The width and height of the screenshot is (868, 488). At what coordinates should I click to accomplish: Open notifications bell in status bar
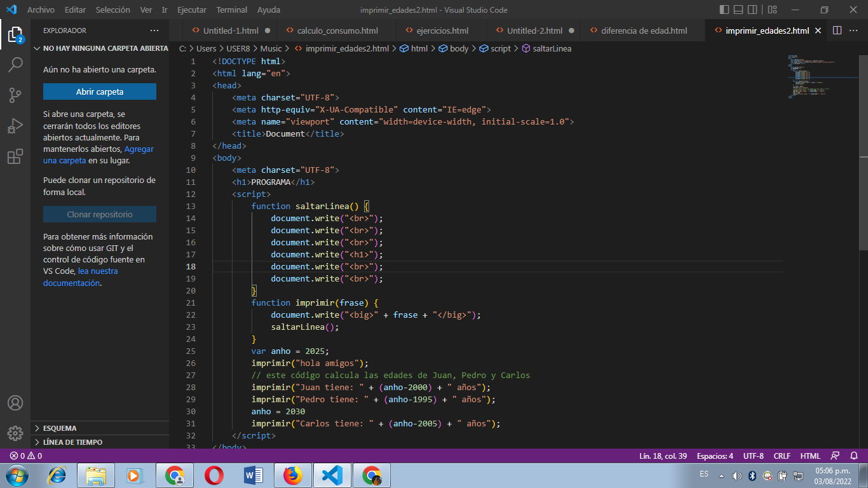[854, 456]
